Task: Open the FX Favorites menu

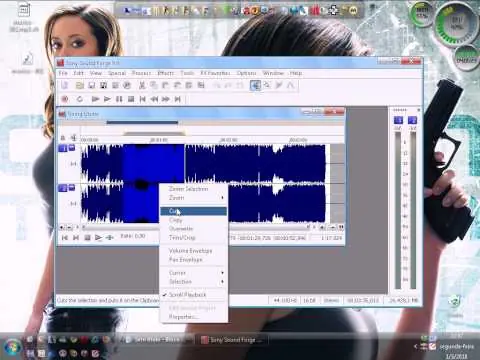Action: (x=215, y=73)
